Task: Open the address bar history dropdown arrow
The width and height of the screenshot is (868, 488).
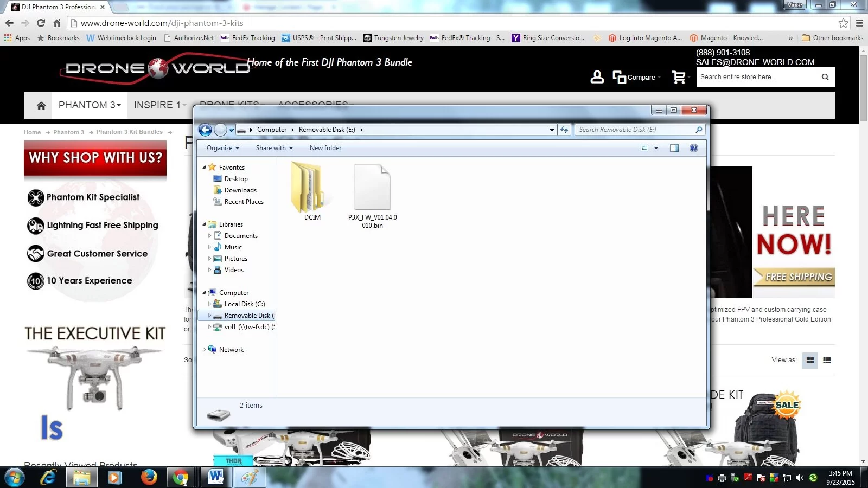Action: [552, 130]
